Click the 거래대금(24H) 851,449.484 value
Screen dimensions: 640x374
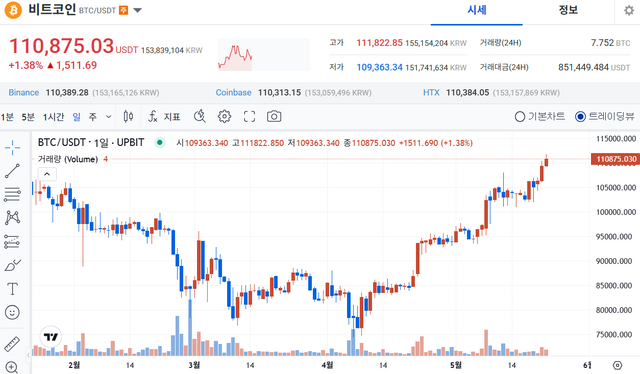point(594,67)
